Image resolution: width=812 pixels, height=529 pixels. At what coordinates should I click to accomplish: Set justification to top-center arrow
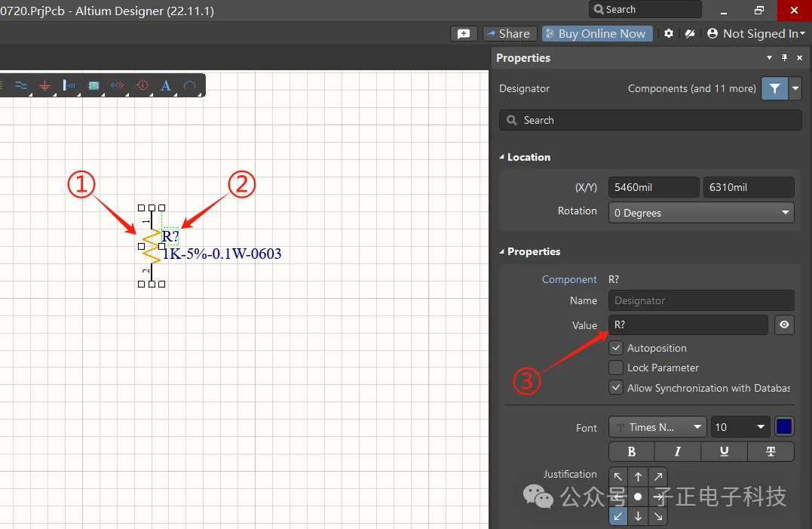pos(638,477)
